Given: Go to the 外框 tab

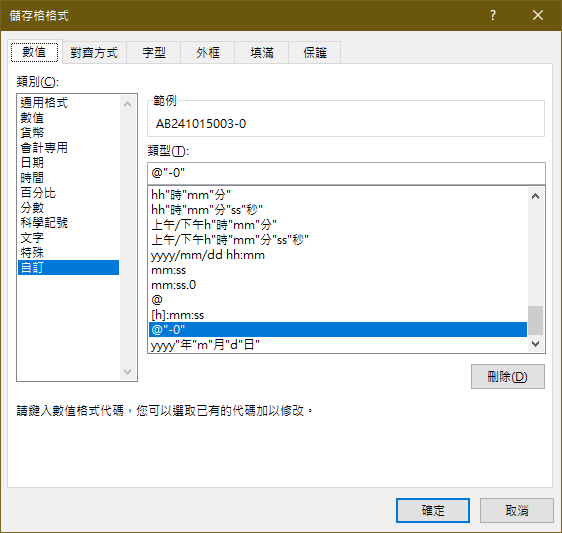Looking at the screenshot, I should (x=208, y=53).
